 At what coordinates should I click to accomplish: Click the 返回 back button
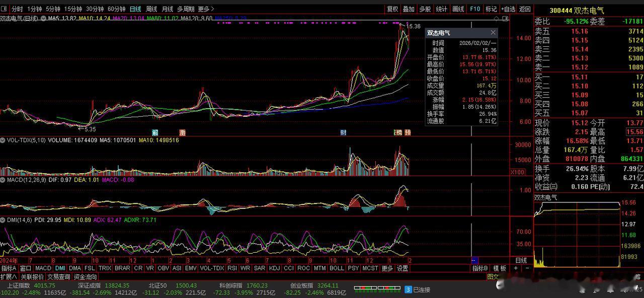tap(525, 9)
